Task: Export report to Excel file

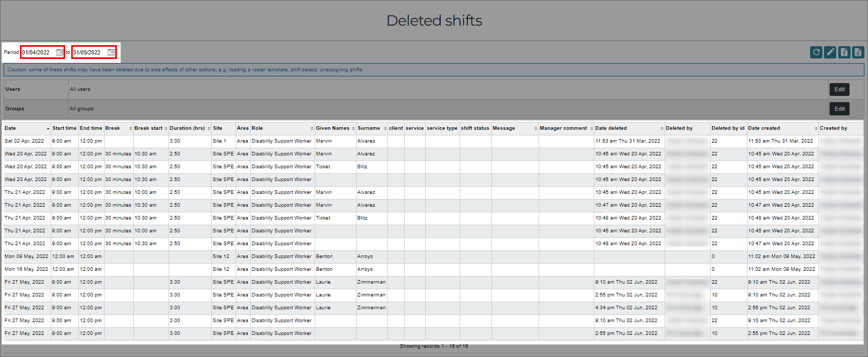Action: click(x=858, y=52)
